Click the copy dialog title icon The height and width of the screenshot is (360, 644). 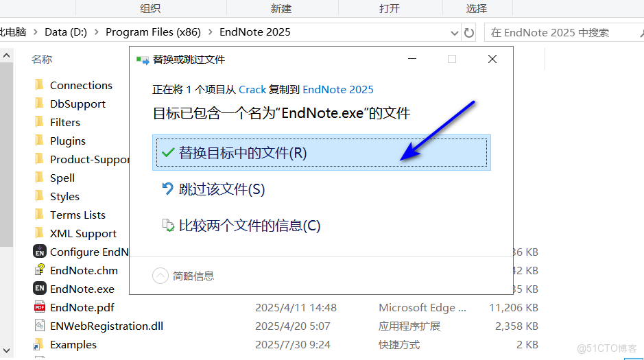143,60
